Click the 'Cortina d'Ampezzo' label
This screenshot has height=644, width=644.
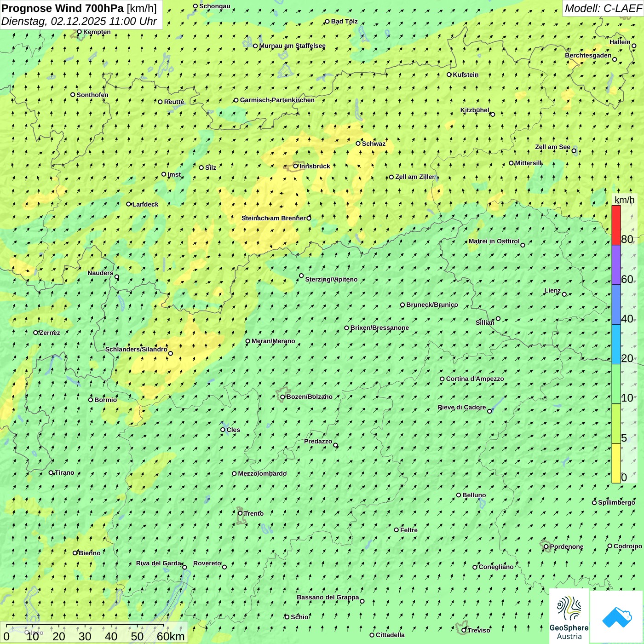click(x=475, y=379)
